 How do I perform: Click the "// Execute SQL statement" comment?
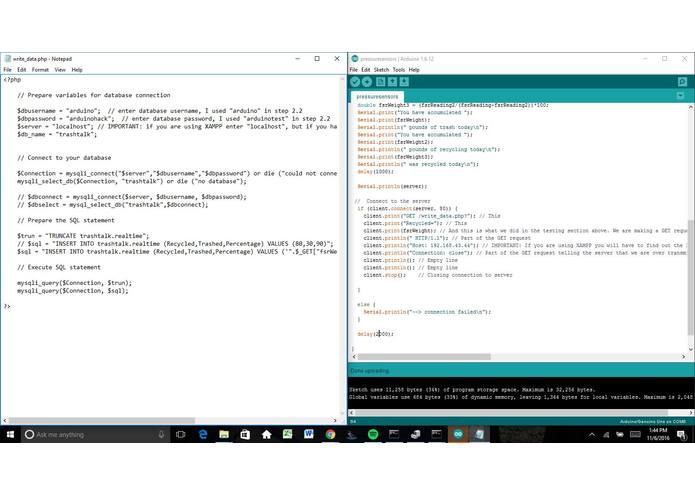pos(59,267)
